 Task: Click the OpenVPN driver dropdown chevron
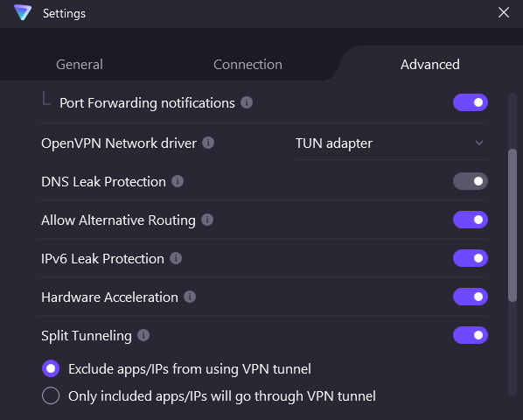pos(479,143)
